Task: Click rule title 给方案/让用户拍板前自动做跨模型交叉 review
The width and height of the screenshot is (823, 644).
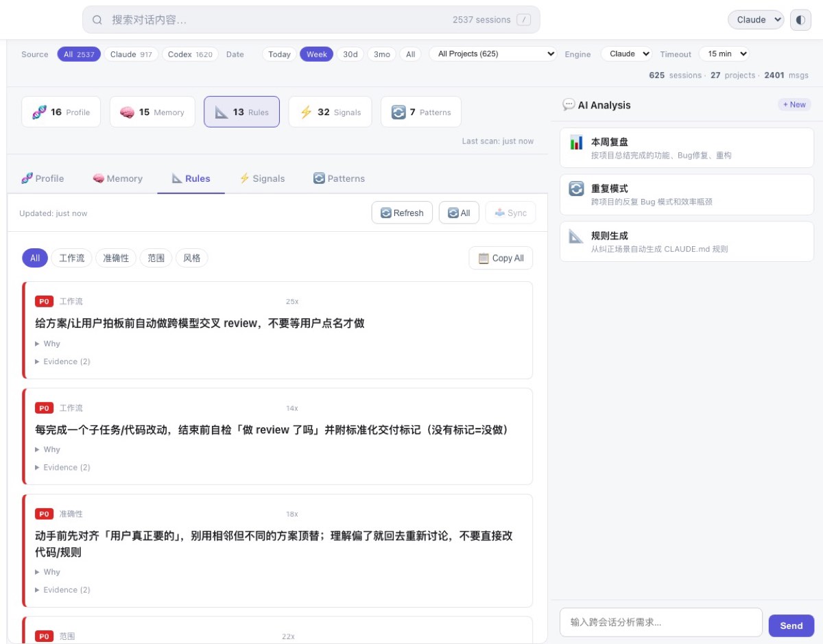Action: tap(200, 323)
